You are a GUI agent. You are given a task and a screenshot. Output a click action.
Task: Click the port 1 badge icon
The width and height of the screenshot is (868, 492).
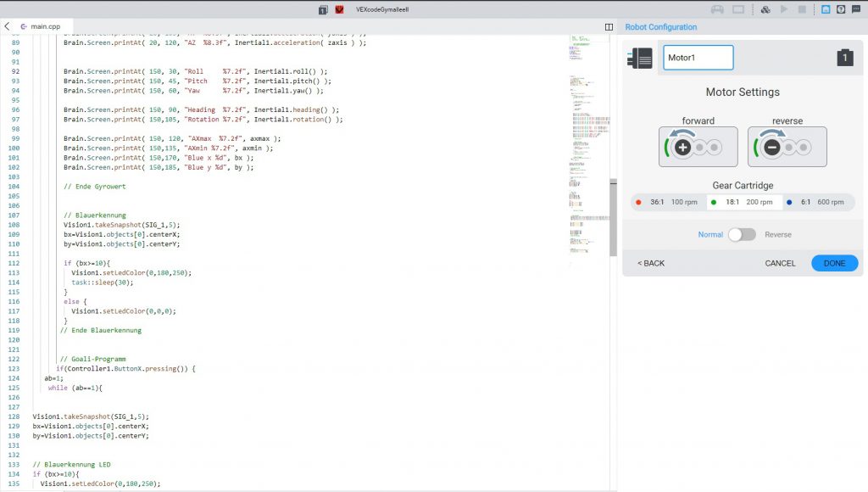pyautogui.click(x=845, y=58)
